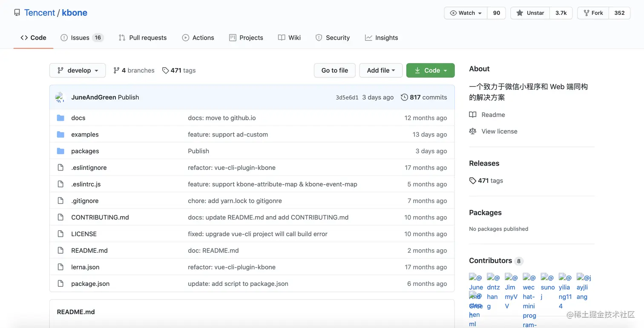Expand the green Code download dropdown

pos(430,71)
